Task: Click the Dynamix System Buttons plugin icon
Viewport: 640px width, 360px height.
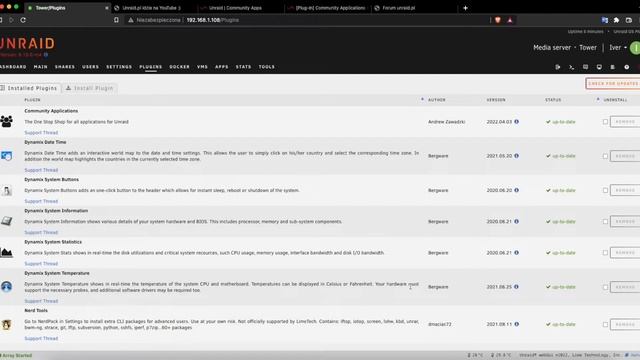Action: (7, 190)
